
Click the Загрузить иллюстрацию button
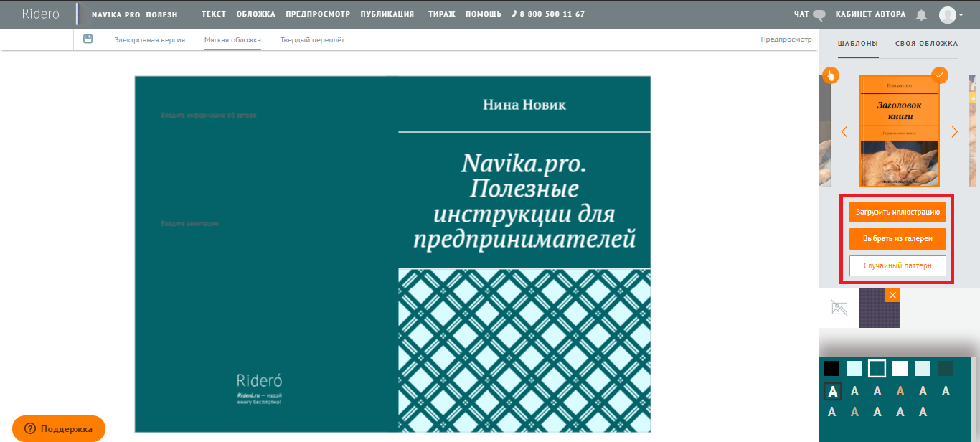coord(897,212)
